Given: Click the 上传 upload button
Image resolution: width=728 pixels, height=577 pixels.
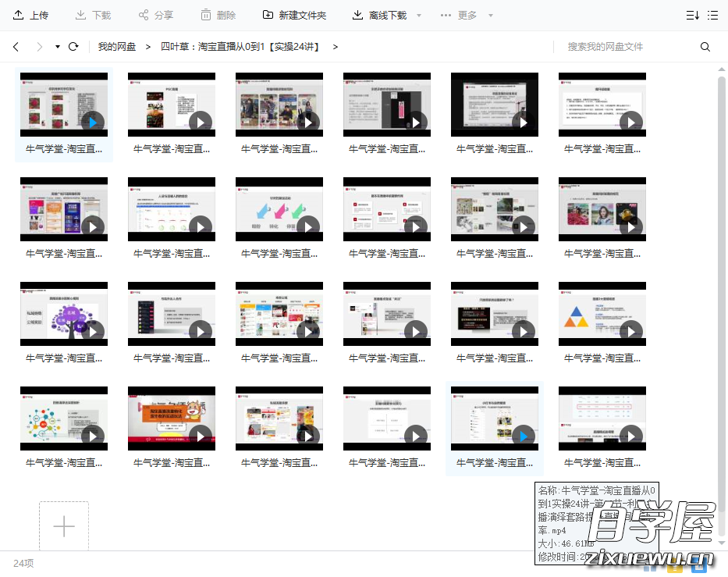Looking at the screenshot, I should (30, 16).
